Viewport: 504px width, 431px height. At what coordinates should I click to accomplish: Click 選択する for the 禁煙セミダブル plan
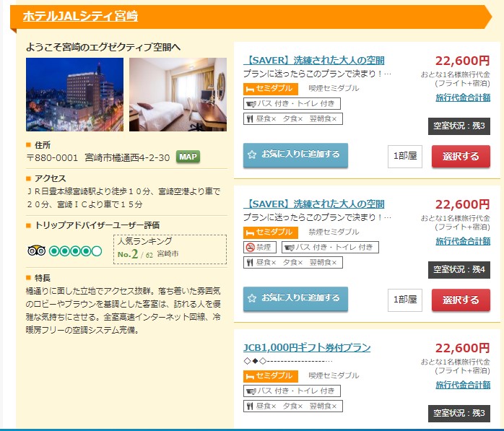[461, 300]
